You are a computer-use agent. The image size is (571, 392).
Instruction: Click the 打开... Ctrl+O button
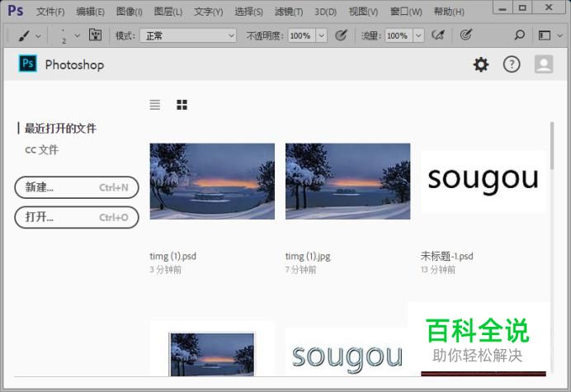77,217
